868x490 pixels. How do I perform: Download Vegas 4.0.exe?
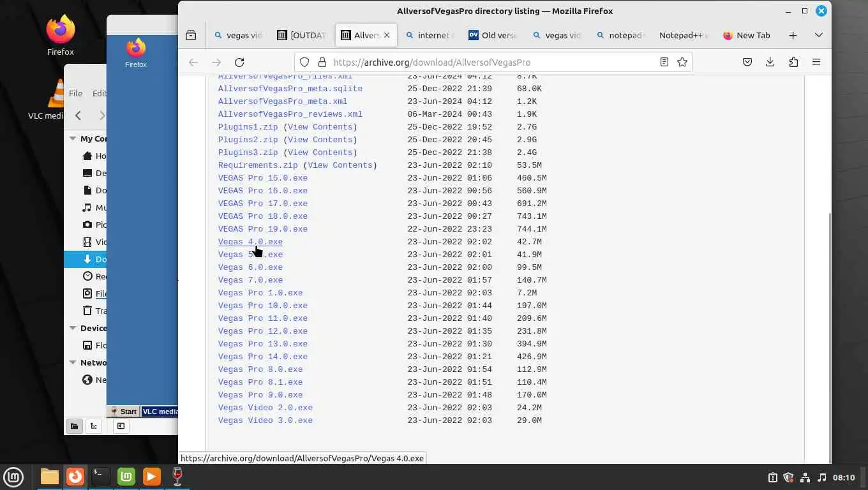[250, 242]
